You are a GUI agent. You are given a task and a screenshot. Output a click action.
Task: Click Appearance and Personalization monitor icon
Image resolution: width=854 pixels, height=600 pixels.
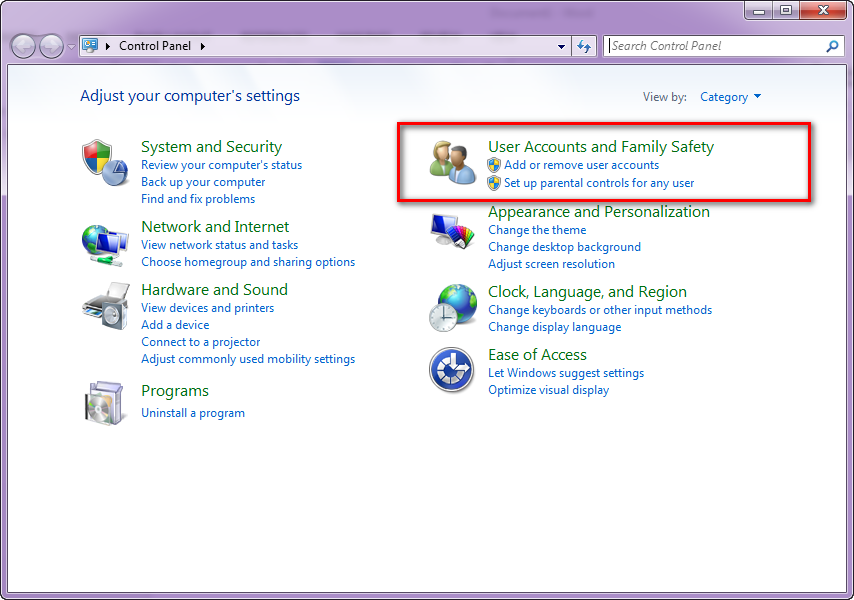452,231
